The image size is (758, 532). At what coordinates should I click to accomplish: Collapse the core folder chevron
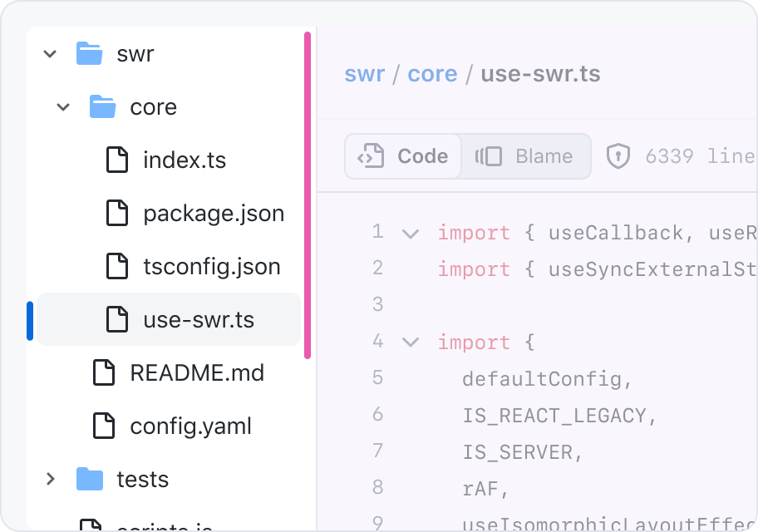click(x=63, y=107)
